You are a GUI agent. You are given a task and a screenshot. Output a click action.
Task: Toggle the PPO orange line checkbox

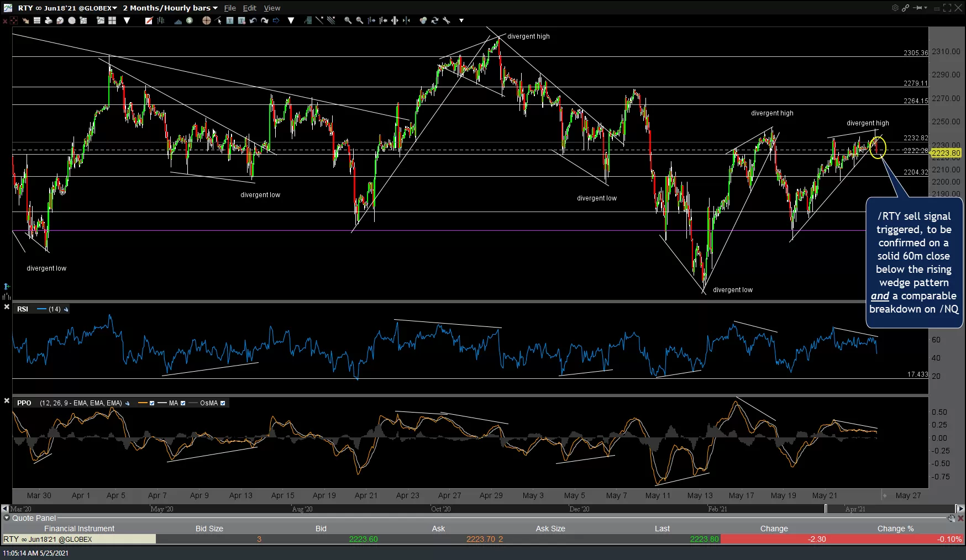pyautogui.click(x=152, y=403)
